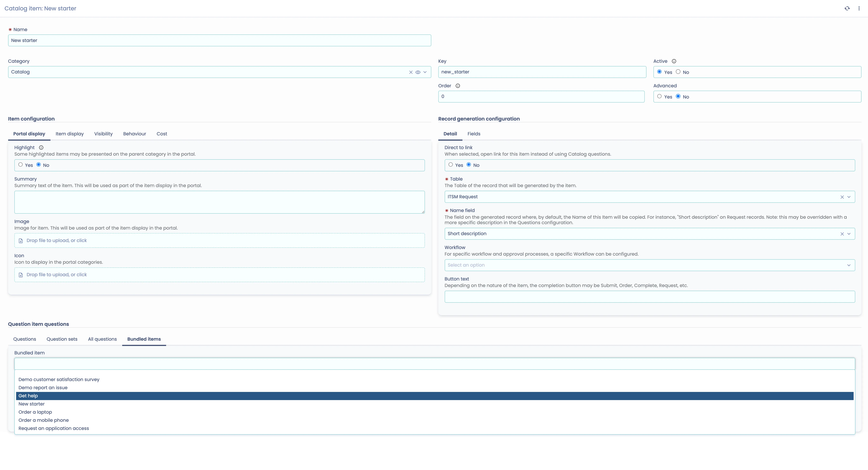868x470 pixels.
Task: Click the Order input field
Action: (541, 97)
